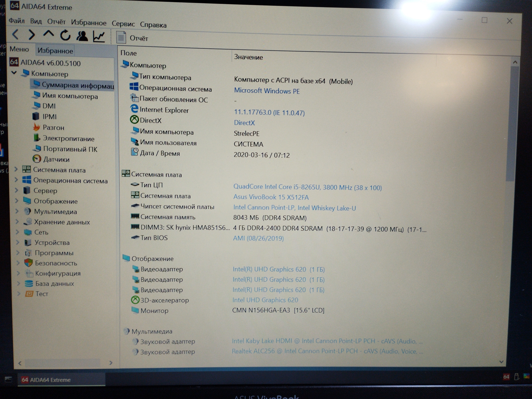Open the Справка menu
This screenshot has height=399, width=532.
pos(153,25)
